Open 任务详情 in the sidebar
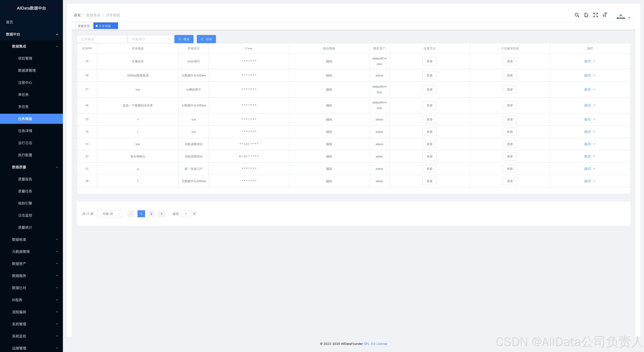Image resolution: width=644 pixels, height=352 pixels. (25, 131)
